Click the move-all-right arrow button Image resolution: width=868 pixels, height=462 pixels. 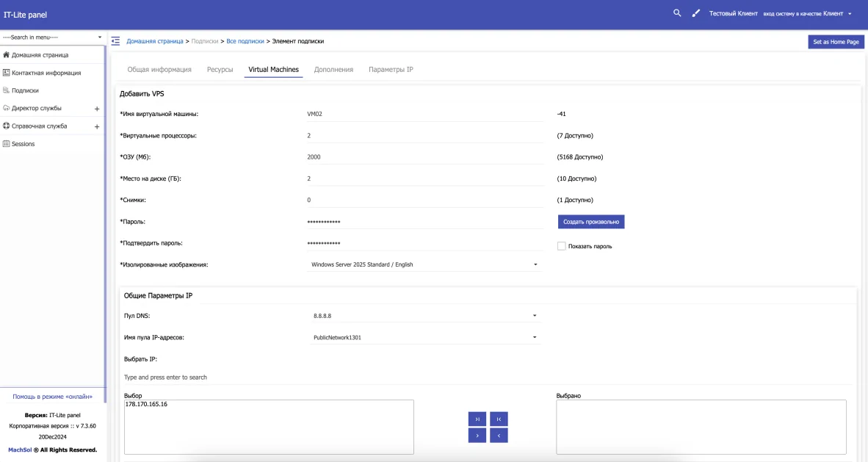click(x=477, y=419)
